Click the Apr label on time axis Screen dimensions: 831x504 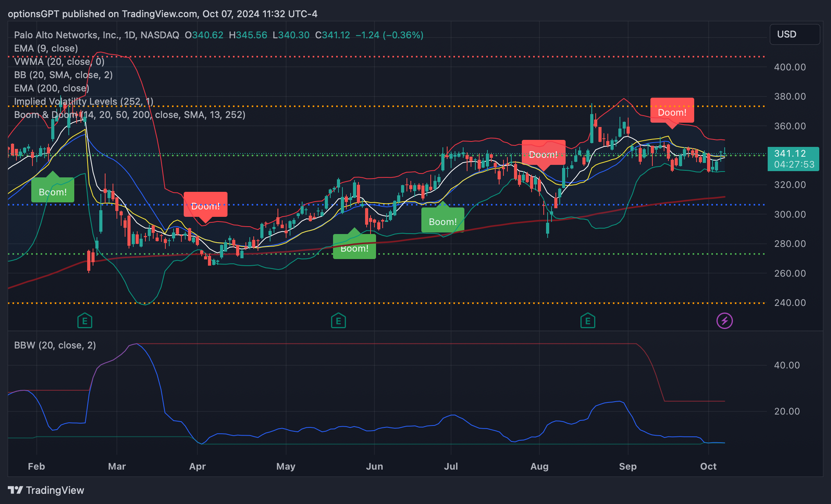[x=197, y=466]
